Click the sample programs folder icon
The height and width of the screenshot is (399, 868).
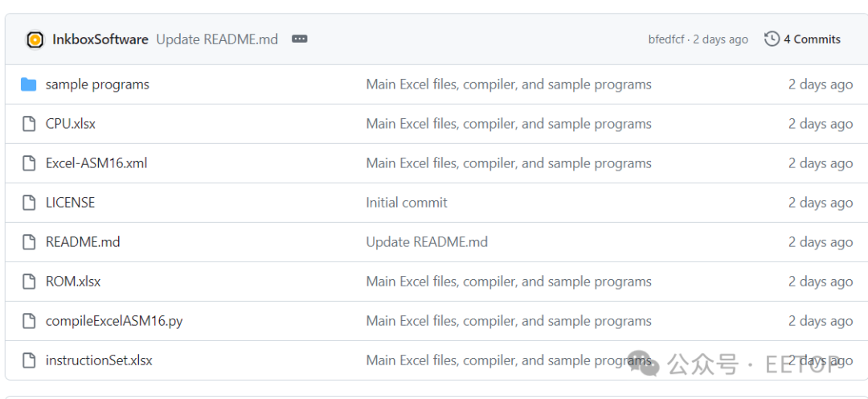pyautogui.click(x=29, y=84)
